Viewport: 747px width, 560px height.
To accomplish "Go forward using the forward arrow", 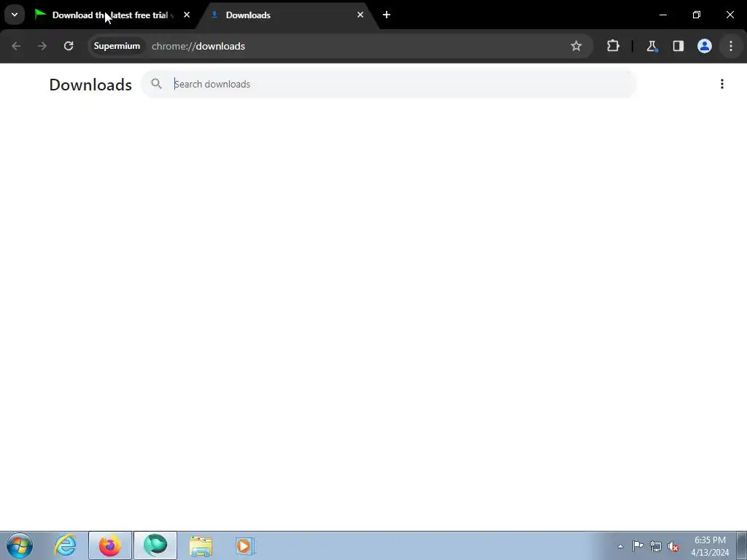I will [x=42, y=46].
